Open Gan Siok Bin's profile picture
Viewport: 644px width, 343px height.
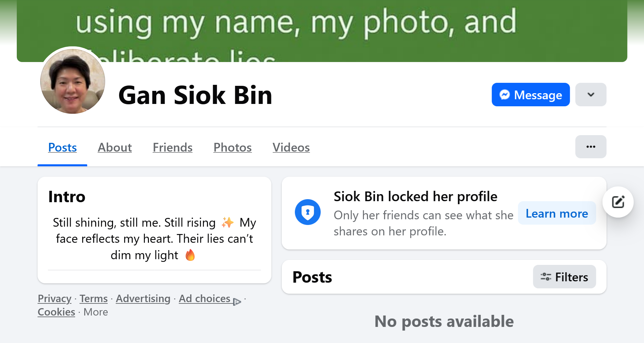point(73,81)
